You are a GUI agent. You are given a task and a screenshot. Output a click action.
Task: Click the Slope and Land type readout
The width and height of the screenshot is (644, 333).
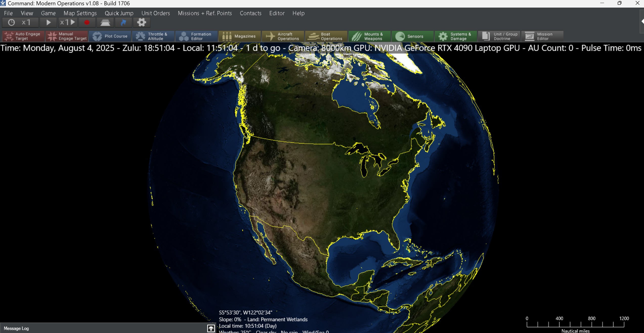pos(263,319)
